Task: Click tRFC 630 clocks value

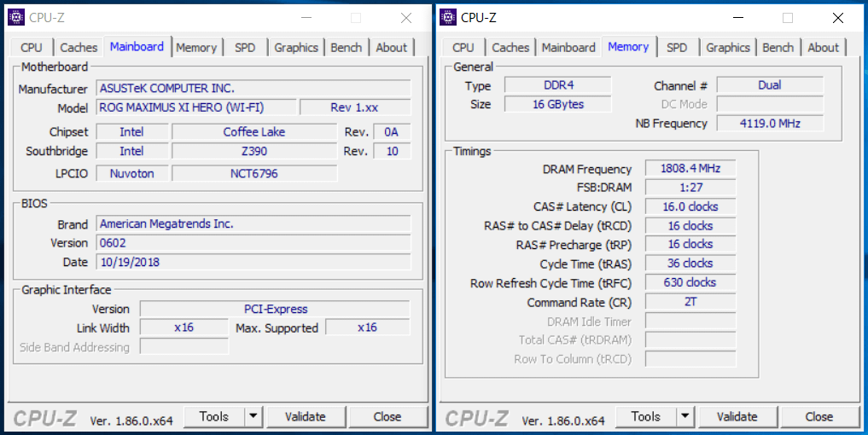Action: coord(690,282)
